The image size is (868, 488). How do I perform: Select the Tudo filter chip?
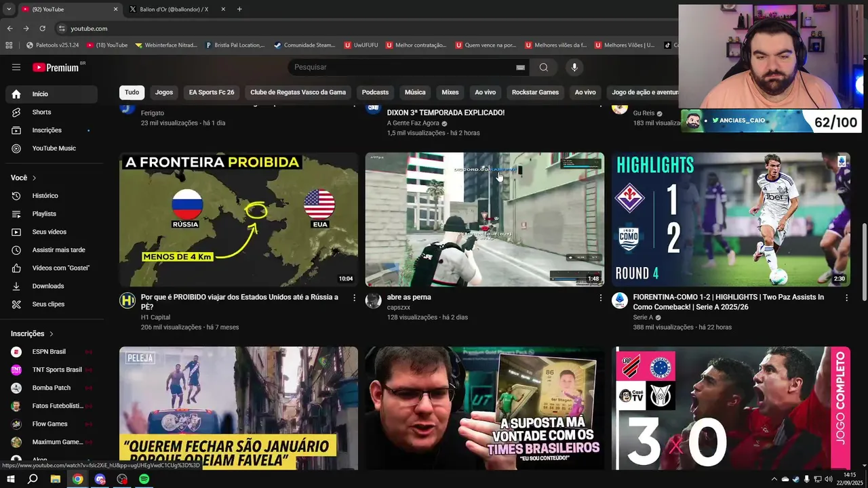pos(132,92)
